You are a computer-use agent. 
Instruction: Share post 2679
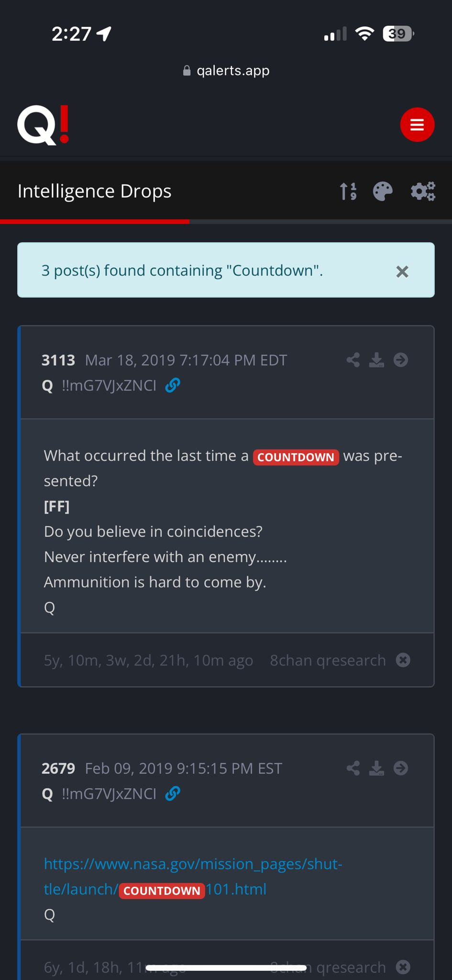353,768
